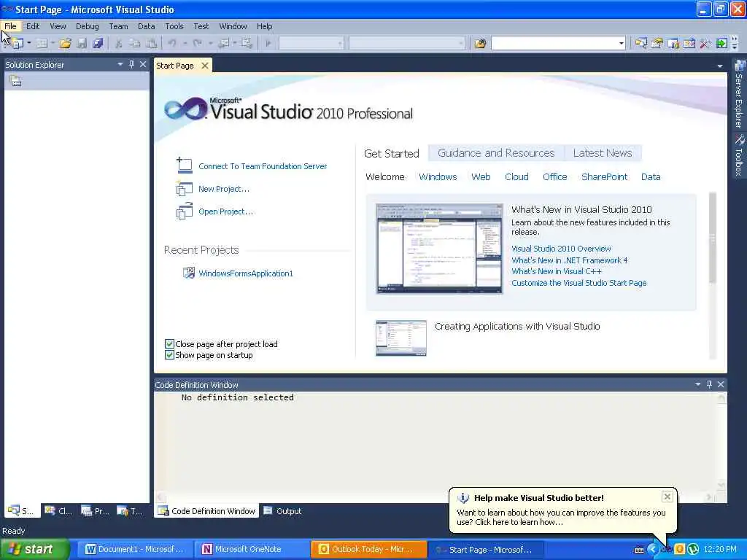Open toolbar options overflow dropdown
Image resolution: width=747 pixels, height=560 pixels.
tap(735, 44)
